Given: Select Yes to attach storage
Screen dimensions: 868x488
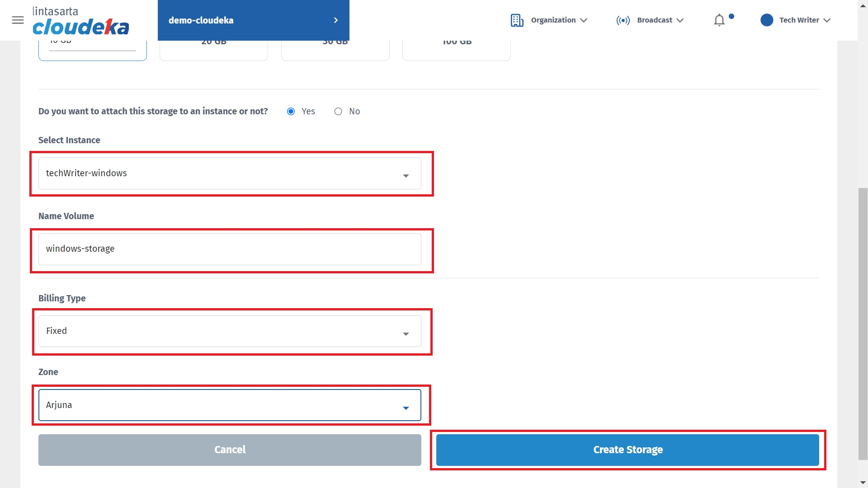Looking at the screenshot, I should (291, 112).
